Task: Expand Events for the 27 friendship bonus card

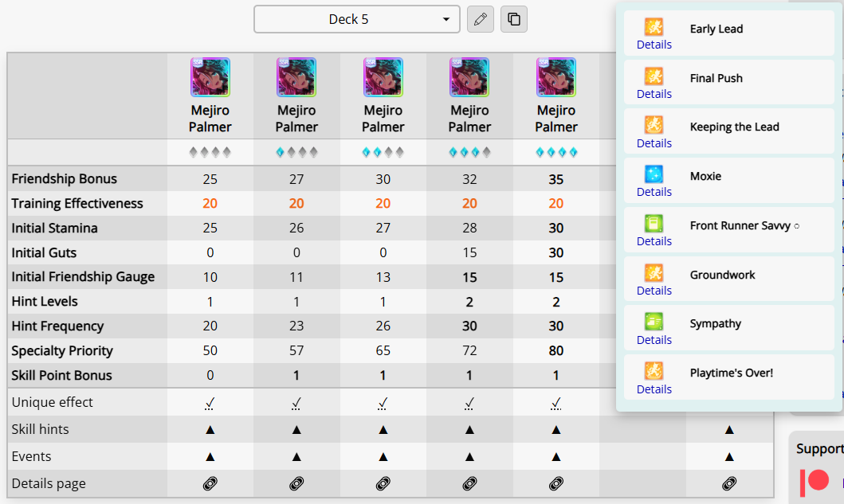Action: click(x=296, y=457)
